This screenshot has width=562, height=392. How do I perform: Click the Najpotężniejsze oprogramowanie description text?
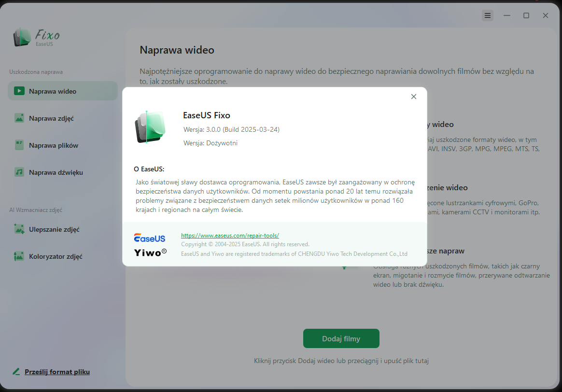coord(337,76)
